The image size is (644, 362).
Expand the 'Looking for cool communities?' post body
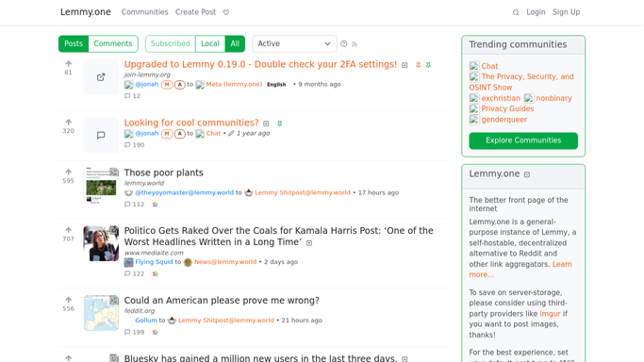click(x=266, y=123)
